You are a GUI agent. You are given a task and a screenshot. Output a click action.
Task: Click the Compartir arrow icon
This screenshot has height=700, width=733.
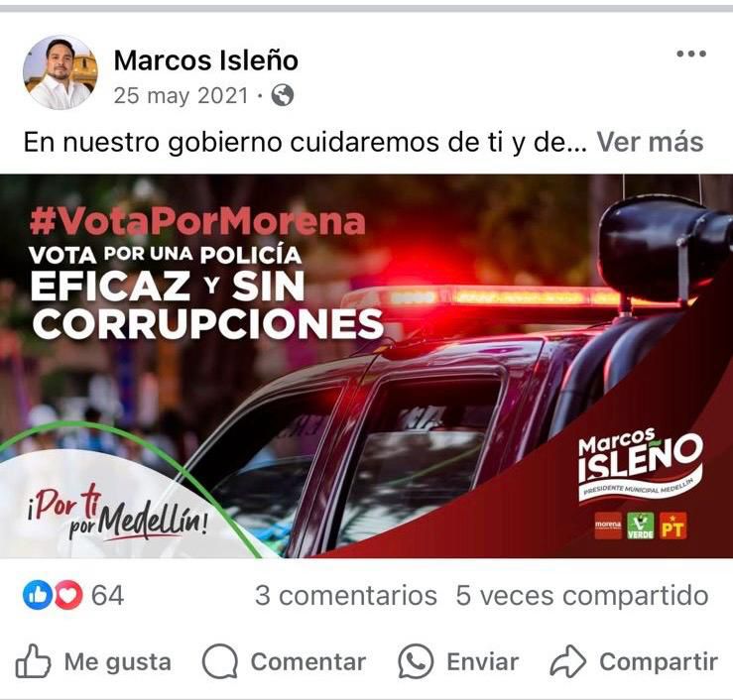[x=567, y=661]
